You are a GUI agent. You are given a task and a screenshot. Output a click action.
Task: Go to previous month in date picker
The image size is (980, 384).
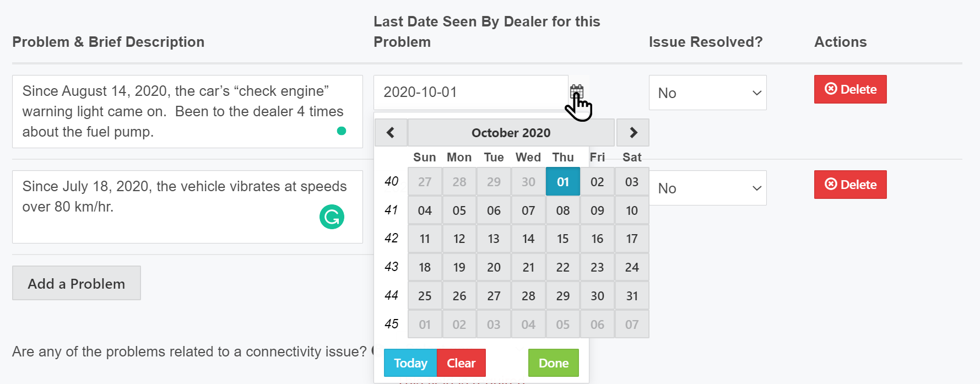click(x=391, y=133)
